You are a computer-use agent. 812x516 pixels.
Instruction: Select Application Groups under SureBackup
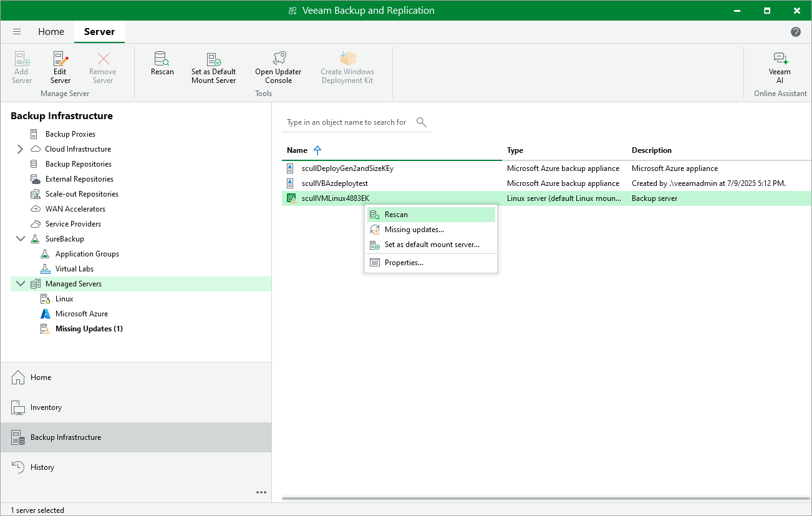pos(87,254)
